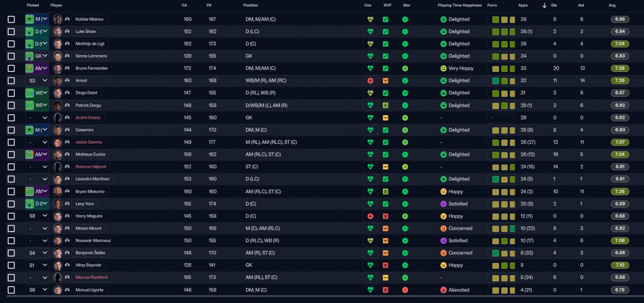Tick the checkbox for Lisandro Martínez

pos(11,179)
